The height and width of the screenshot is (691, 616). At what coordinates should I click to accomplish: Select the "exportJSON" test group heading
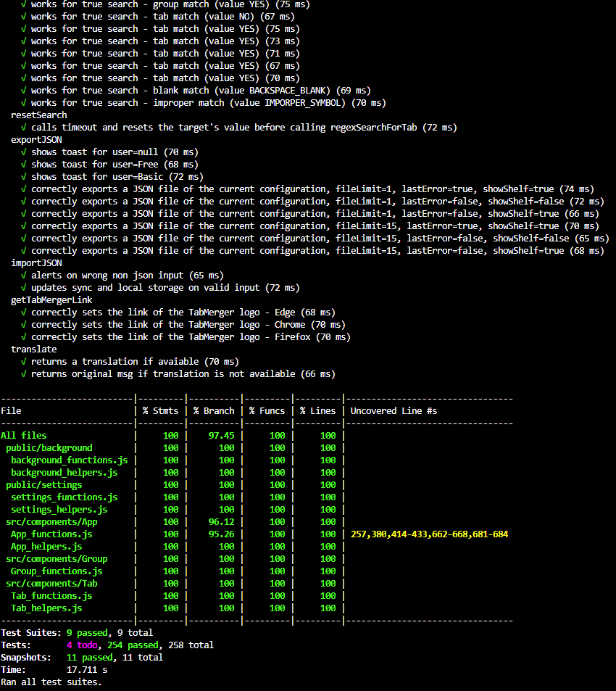point(36,140)
